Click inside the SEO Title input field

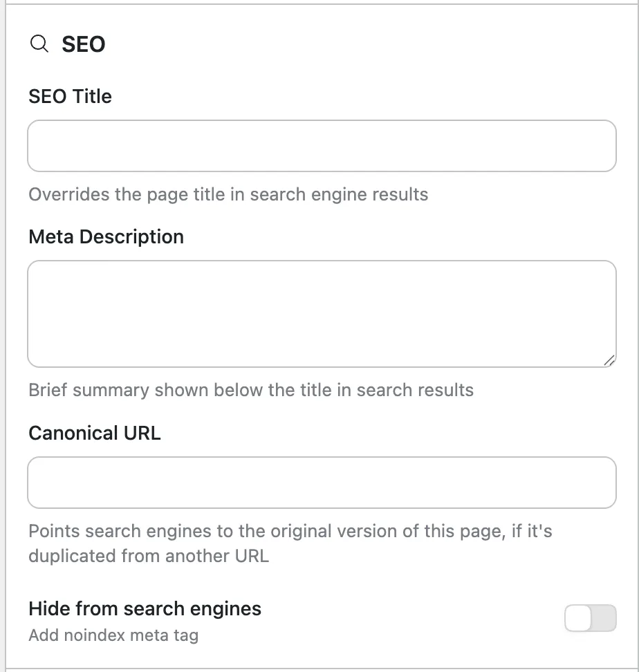[322, 146]
